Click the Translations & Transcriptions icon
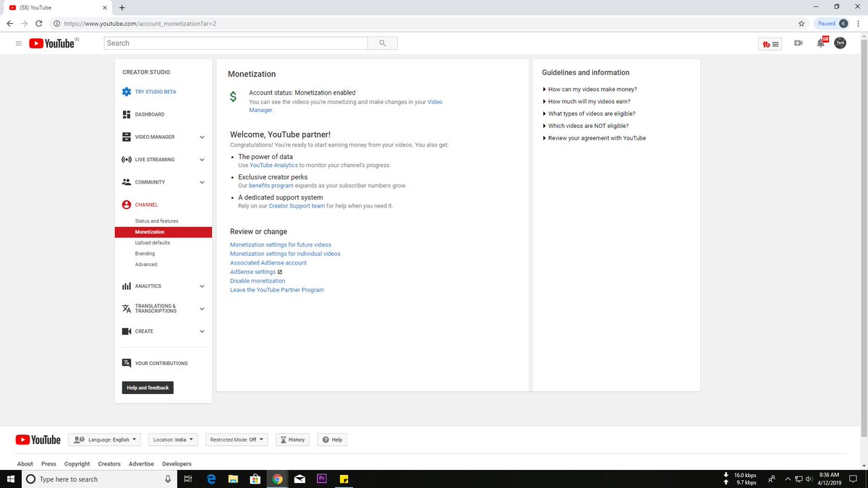The width and height of the screenshot is (868, 488). click(127, 309)
